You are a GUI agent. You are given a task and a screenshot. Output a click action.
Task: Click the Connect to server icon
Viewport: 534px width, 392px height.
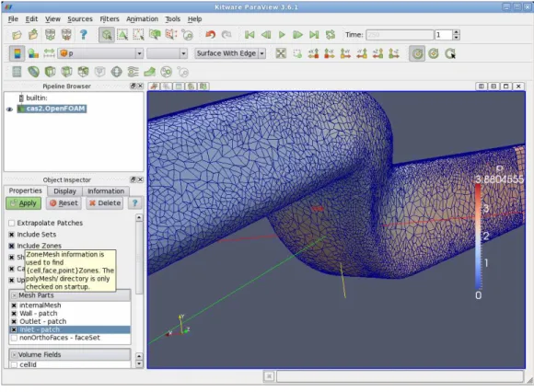50,35
